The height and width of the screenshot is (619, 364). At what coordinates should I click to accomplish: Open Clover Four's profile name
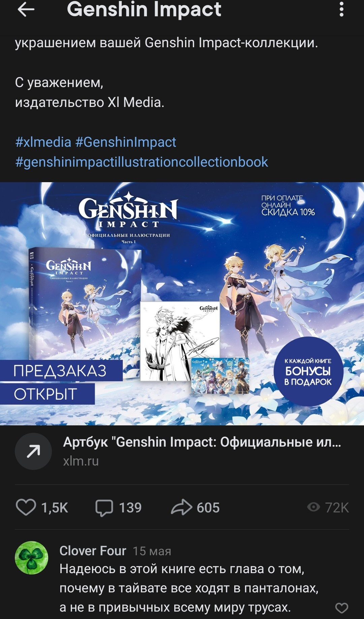point(93,551)
